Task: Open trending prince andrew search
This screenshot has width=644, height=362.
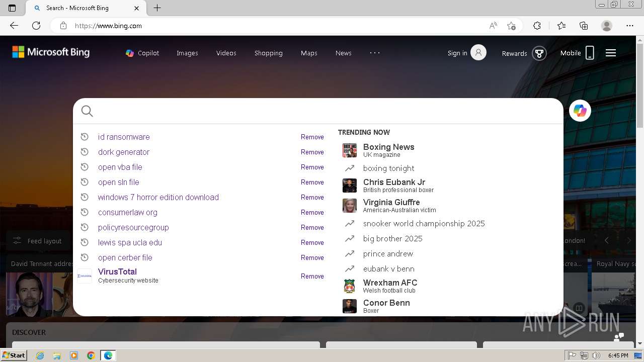Action: pos(388,253)
